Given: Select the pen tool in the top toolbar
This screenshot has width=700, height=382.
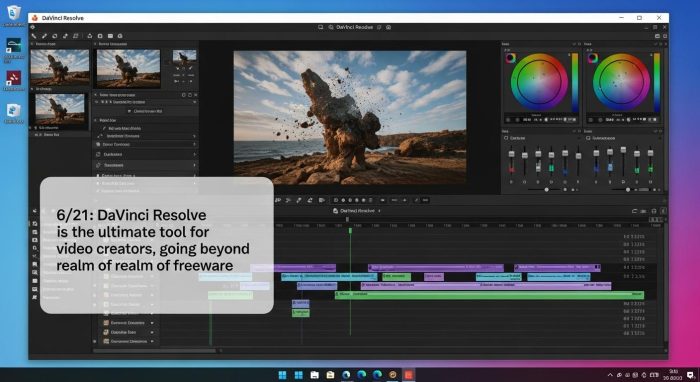Looking at the screenshot, I should 44,36.
